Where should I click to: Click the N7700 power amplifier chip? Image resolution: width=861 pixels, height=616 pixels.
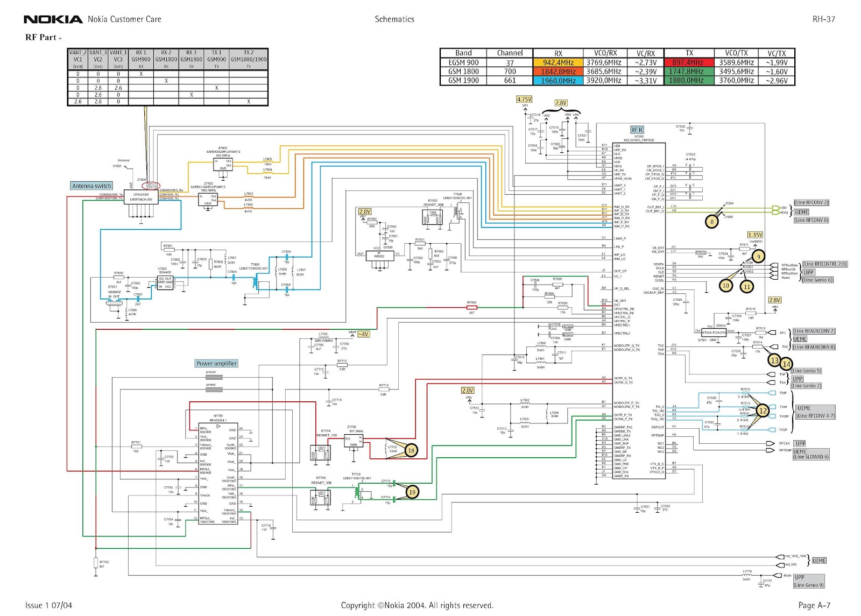point(218,473)
